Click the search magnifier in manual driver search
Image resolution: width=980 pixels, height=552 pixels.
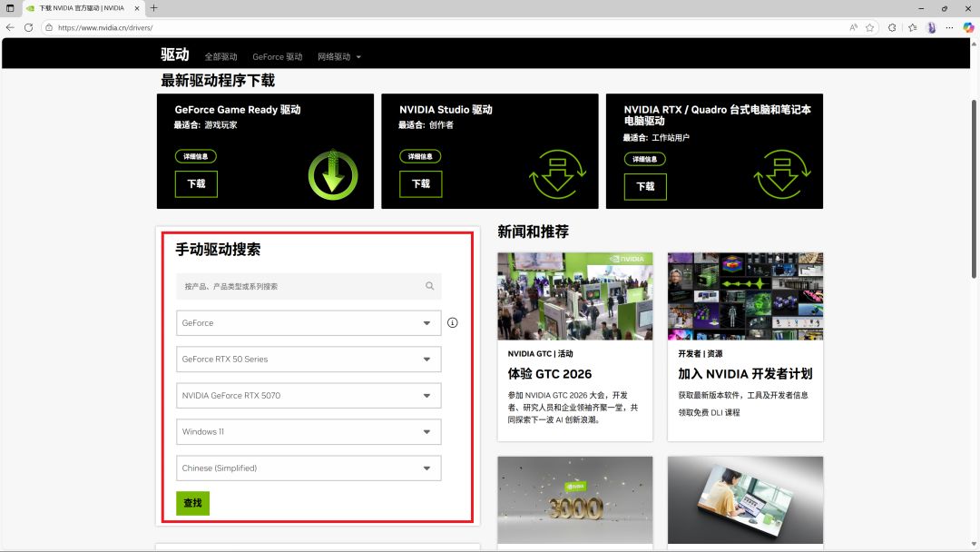[x=430, y=286]
